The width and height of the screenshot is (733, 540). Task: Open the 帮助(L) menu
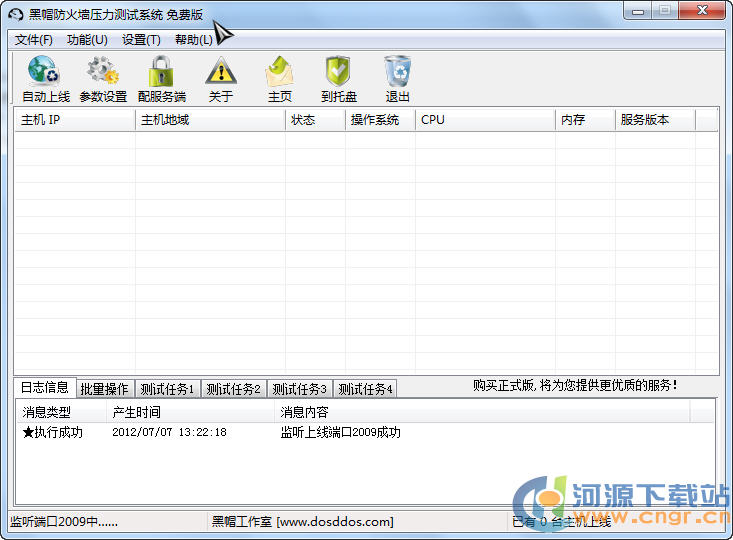click(194, 40)
